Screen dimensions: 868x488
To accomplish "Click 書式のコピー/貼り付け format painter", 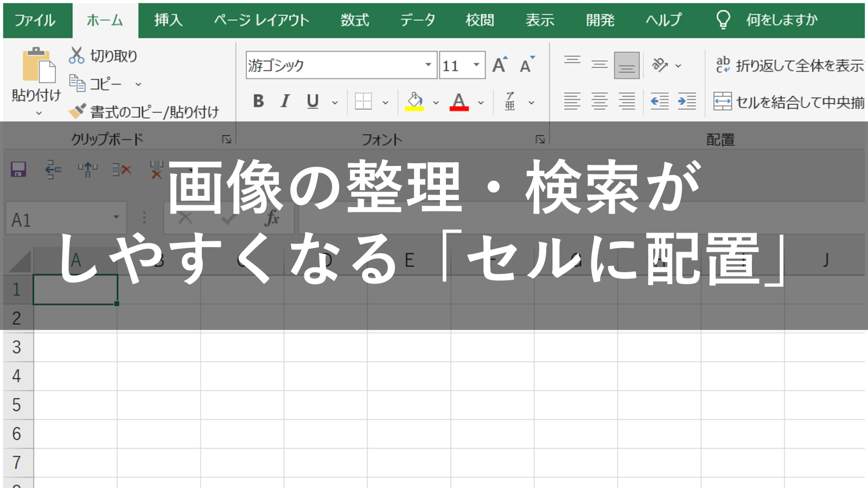I will [144, 112].
